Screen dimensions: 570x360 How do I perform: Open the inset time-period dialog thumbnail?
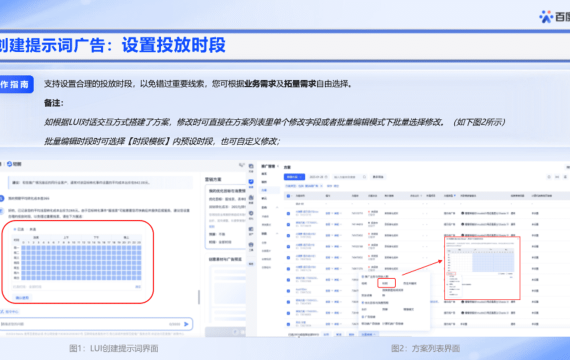coord(482,268)
